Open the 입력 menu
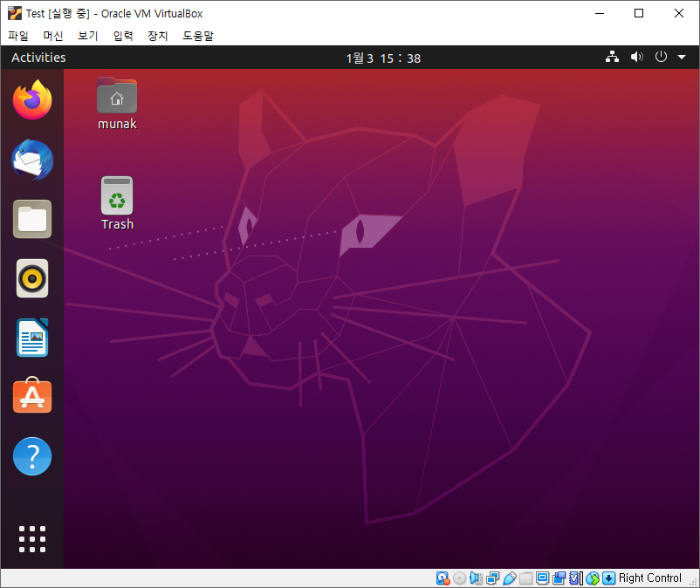Image resolution: width=700 pixels, height=588 pixels. click(x=123, y=36)
